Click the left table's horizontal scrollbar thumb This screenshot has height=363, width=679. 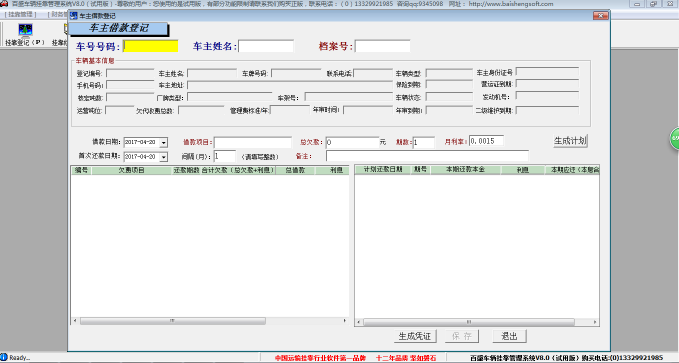point(173,321)
